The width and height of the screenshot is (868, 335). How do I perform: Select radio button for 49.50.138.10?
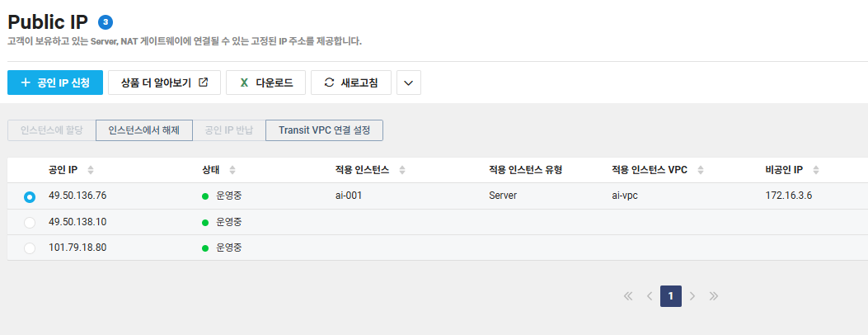tap(30, 223)
